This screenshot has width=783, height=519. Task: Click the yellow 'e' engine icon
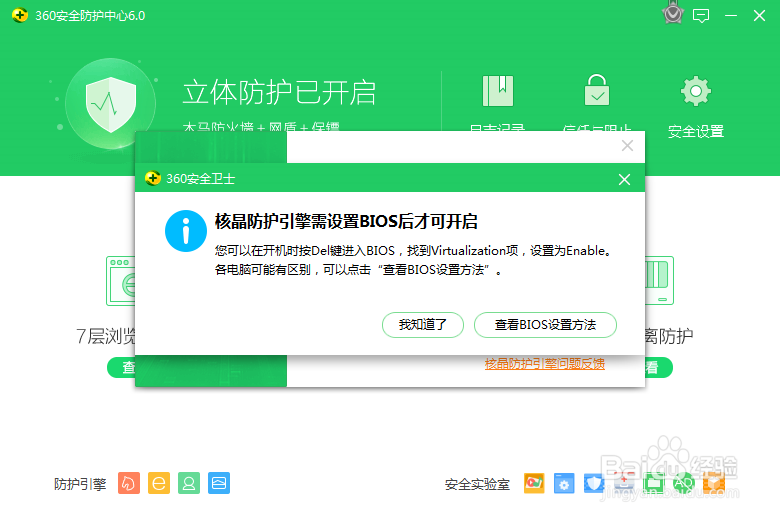tap(159, 483)
